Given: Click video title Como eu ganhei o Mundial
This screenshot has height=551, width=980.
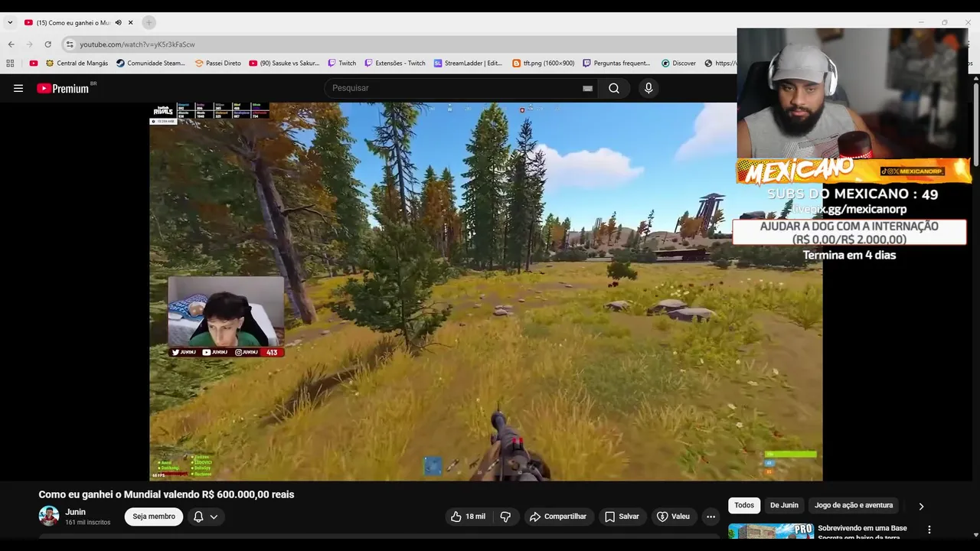Looking at the screenshot, I should click(166, 494).
